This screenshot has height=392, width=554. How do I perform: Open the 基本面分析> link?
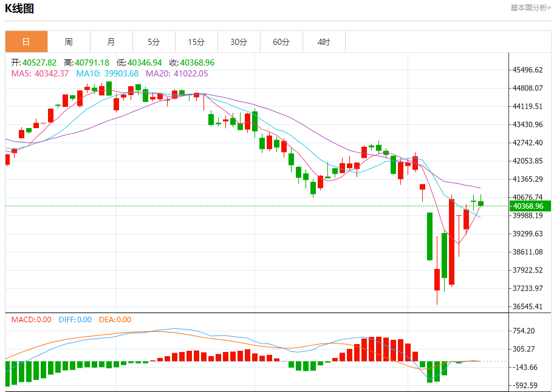[x=530, y=8]
